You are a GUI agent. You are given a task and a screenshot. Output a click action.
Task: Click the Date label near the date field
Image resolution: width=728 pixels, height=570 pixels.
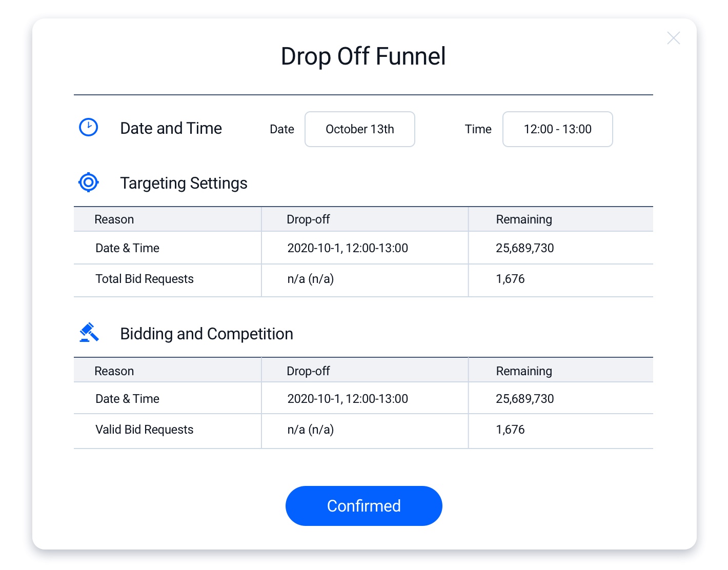click(281, 129)
